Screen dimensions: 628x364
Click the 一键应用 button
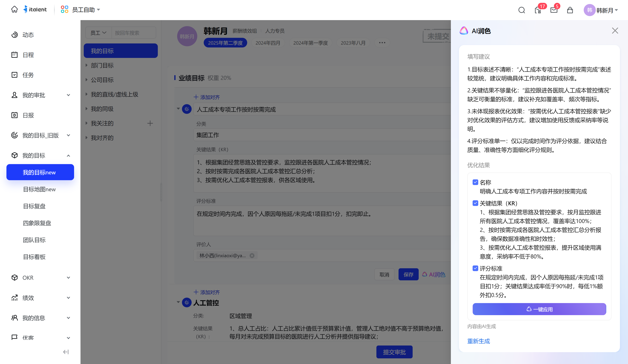click(x=539, y=309)
